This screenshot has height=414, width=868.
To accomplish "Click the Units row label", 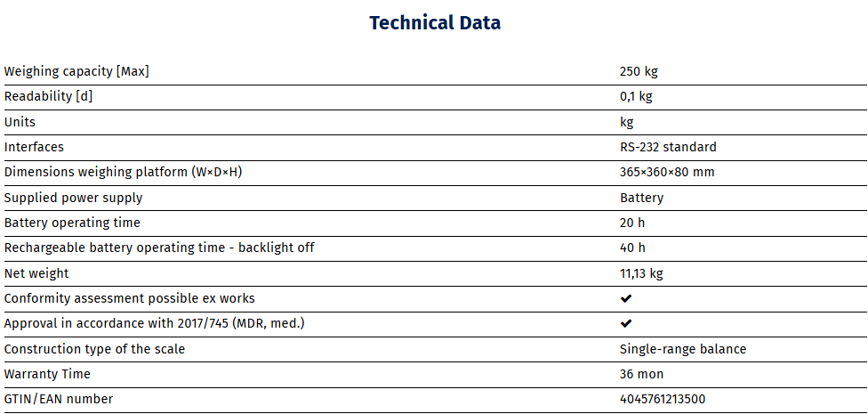I will pyautogui.click(x=20, y=122).
